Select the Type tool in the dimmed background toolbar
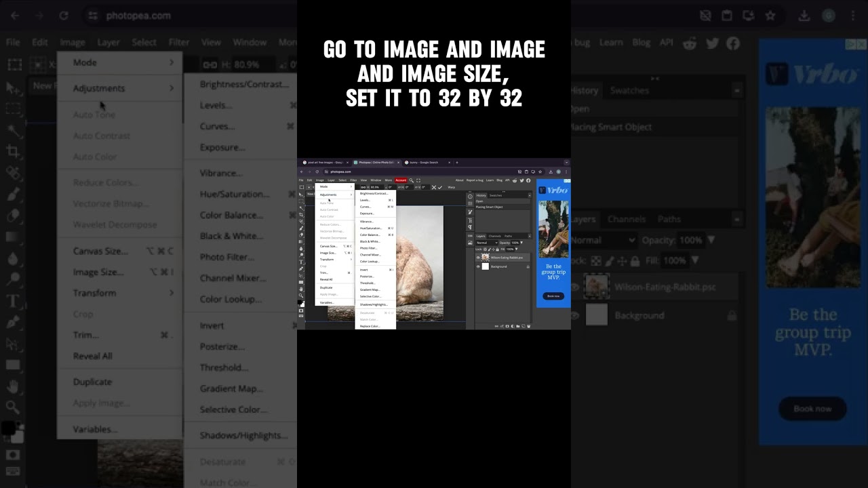 click(13, 301)
